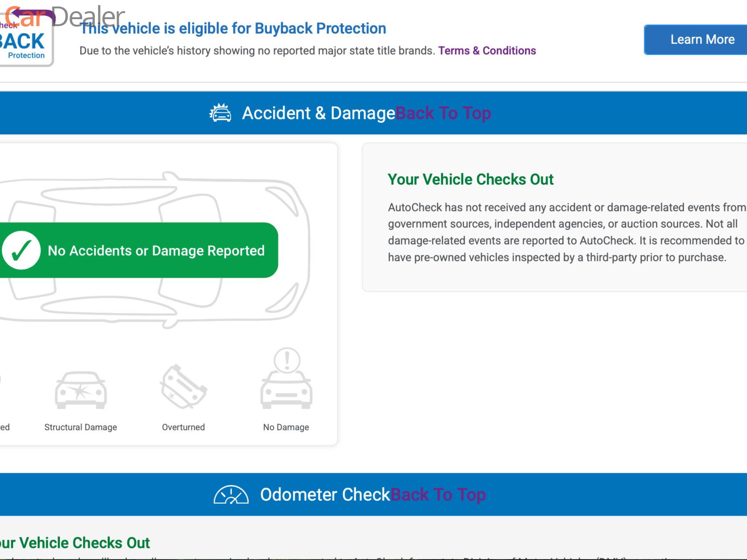Click Back To Top in Odometer Check header
This screenshot has height=560, width=747.
(438, 495)
